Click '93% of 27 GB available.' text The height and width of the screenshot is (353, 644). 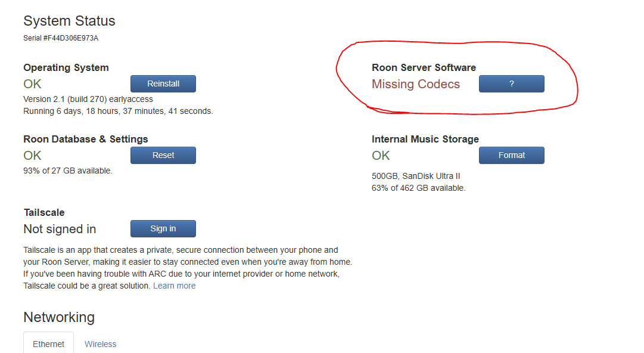tap(68, 171)
